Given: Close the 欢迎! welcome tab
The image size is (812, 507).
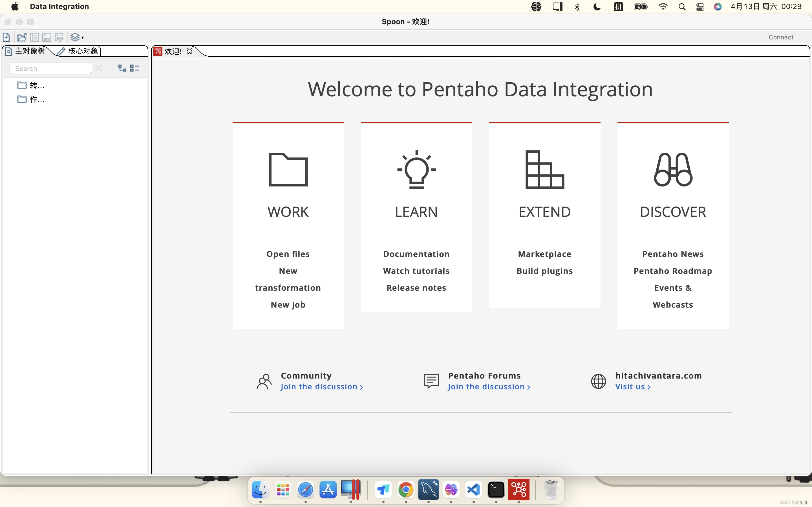Looking at the screenshot, I should [x=189, y=51].
